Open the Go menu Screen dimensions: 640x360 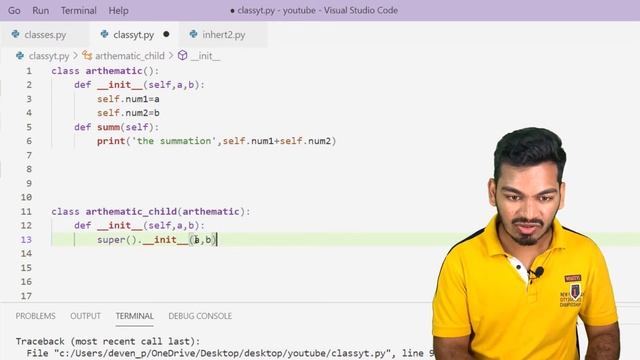(14, 11)
